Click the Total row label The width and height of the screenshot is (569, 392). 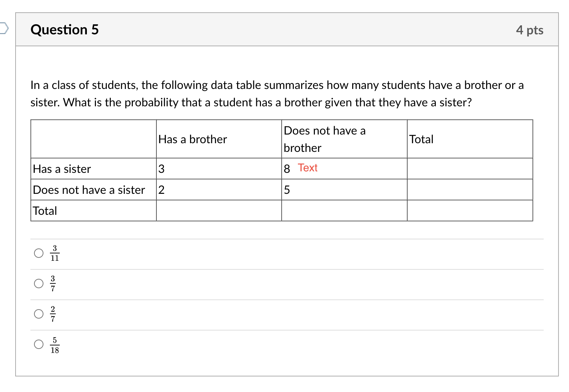pyautogui.click(x=45, y=210)
